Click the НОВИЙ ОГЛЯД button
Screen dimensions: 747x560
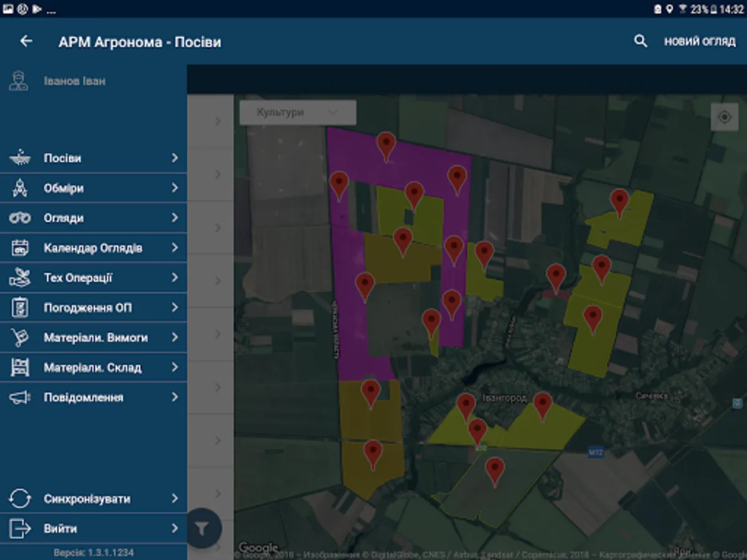coord(700,42)
